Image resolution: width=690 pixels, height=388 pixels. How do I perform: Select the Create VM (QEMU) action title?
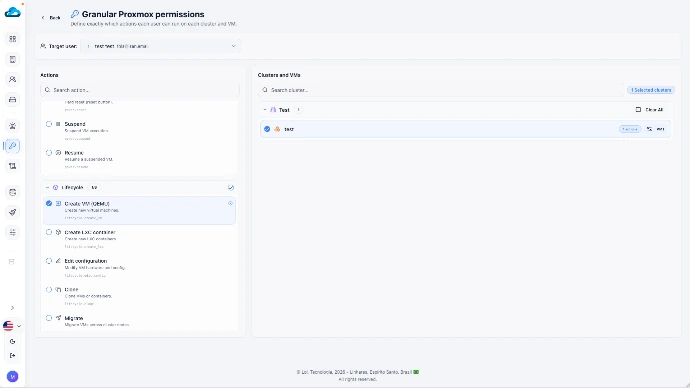pos(87,204)
